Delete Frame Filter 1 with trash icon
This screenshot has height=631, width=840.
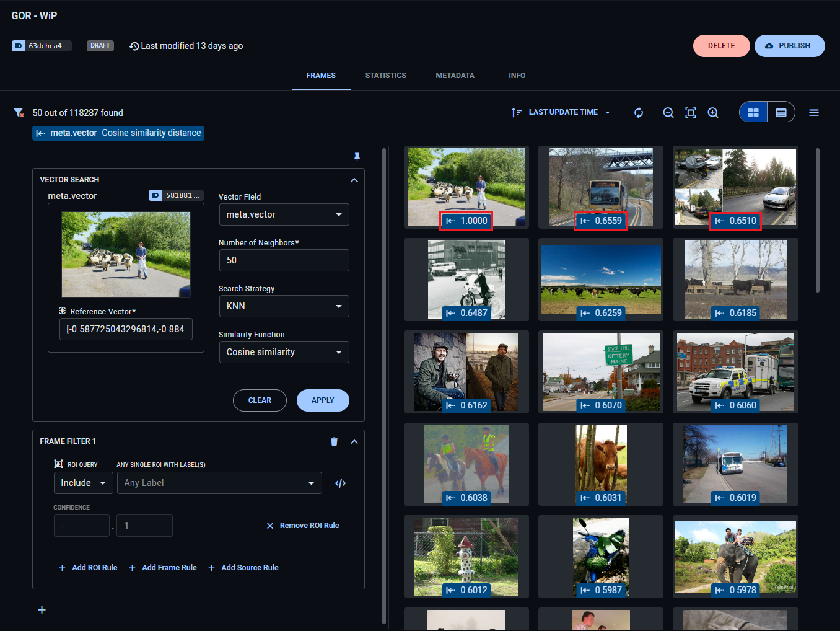(x=334, y=441)
